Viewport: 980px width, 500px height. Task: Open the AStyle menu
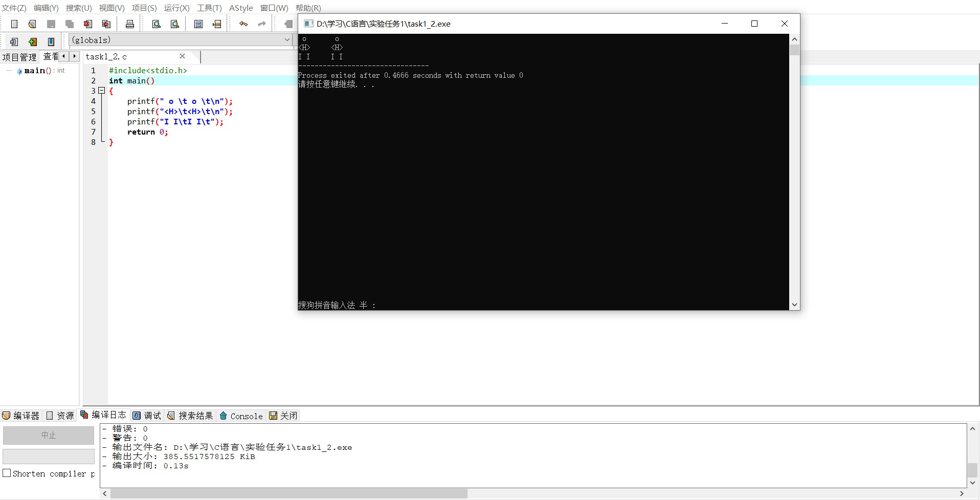pyautogui.click(x=241, y=8)
